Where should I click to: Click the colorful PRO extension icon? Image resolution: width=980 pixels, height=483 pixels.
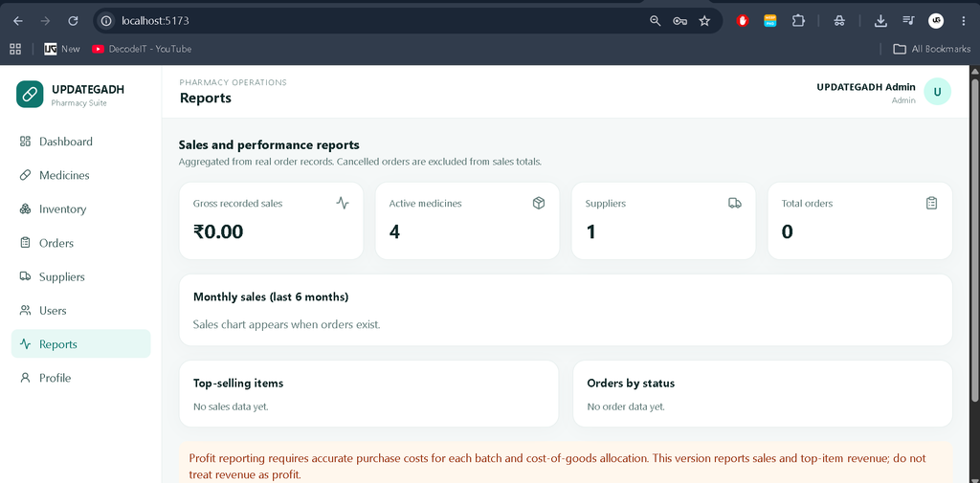(770, 21)
